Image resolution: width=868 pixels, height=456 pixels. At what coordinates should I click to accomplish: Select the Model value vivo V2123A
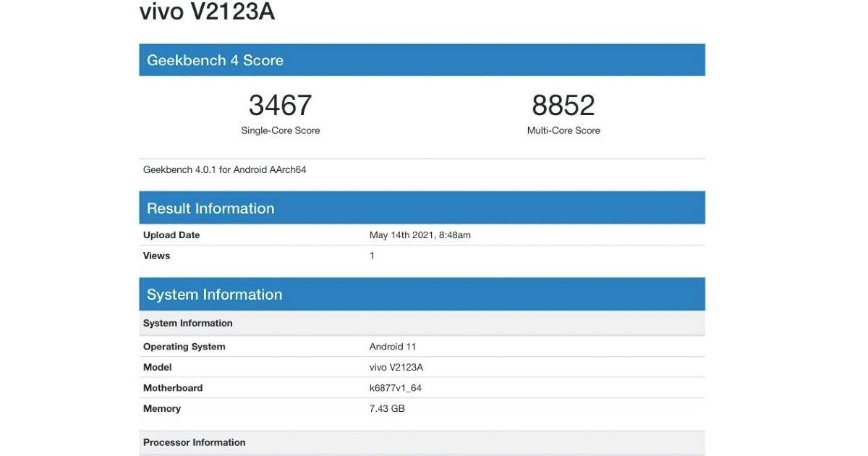click(398, 367)
